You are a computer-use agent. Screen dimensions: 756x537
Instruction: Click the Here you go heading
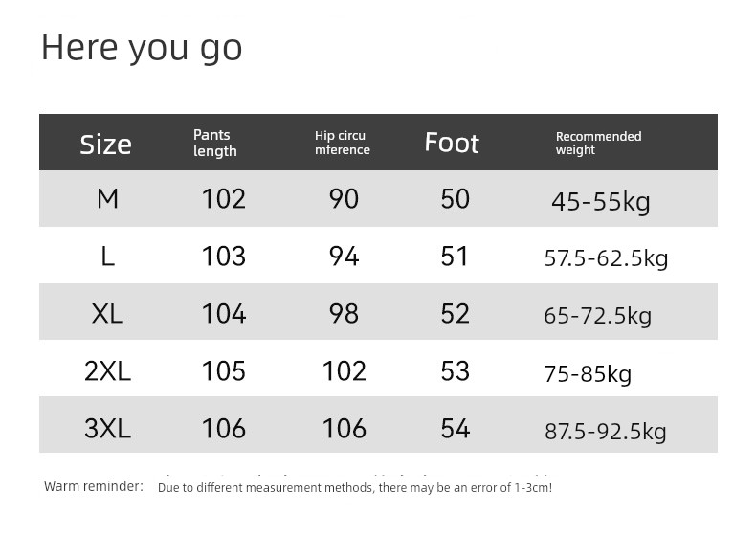tap(142, 48)
